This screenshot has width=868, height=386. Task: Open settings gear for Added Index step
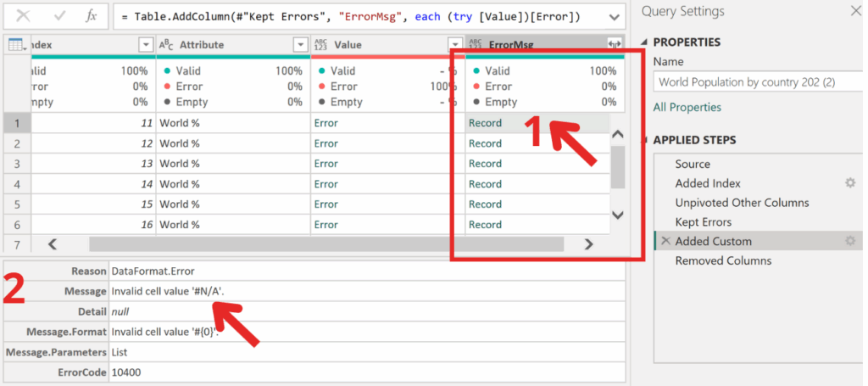(850, 183)
